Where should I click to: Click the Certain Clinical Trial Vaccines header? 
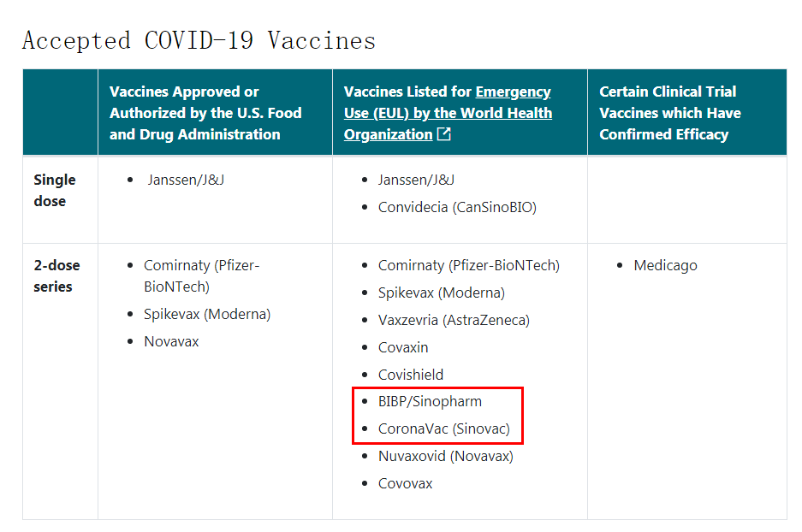(x=670, y=113)
